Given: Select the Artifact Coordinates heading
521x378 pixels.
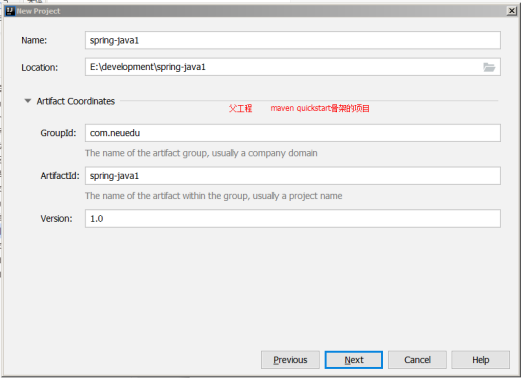Looking at the screenshot, I should tap(76, 101).
